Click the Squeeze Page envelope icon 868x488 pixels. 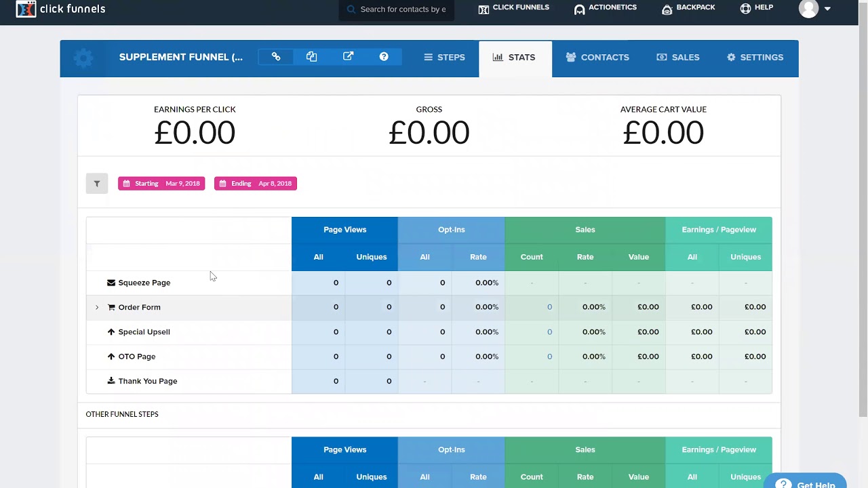coord(111,283)
